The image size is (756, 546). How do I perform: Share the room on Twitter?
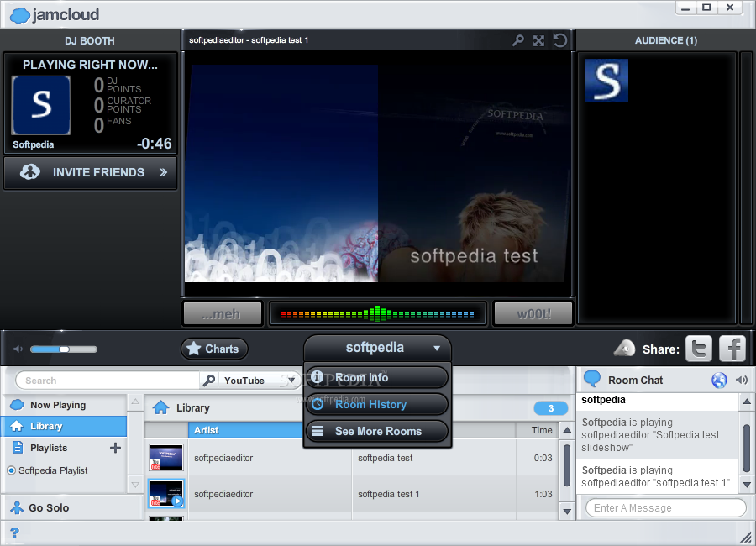699,349
